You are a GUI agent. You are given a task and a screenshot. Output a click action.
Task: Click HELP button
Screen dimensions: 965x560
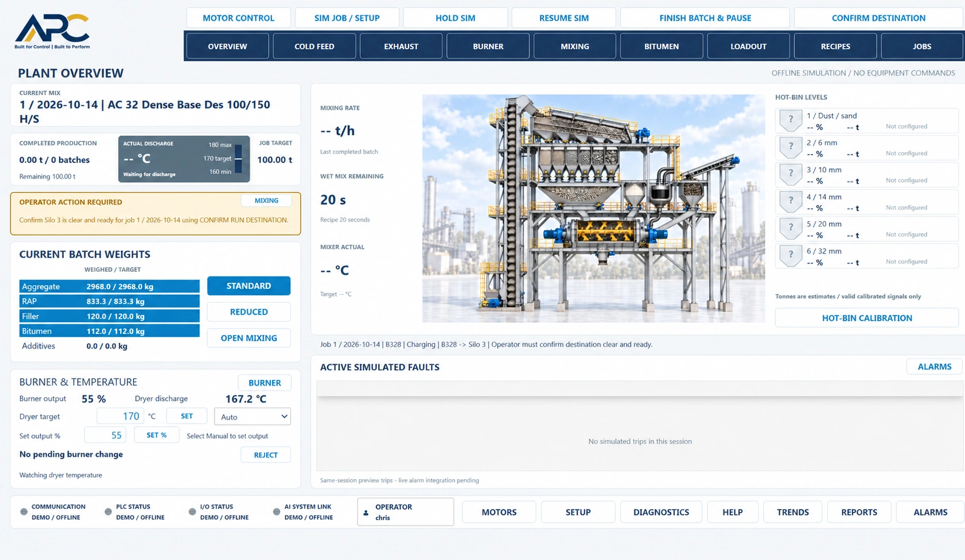click(x=733, y=512)
